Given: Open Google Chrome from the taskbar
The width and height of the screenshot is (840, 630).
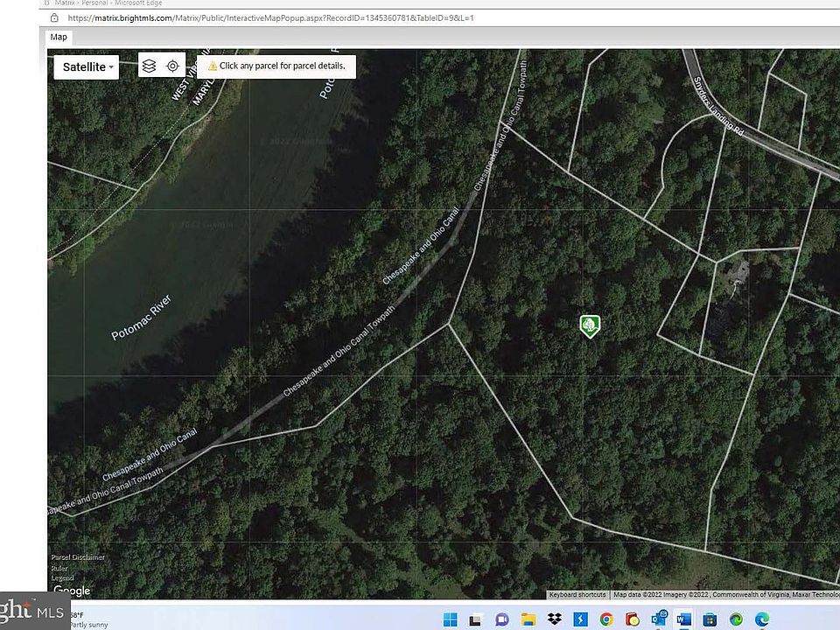Looking at the screenshot, I should coord(605,619).
